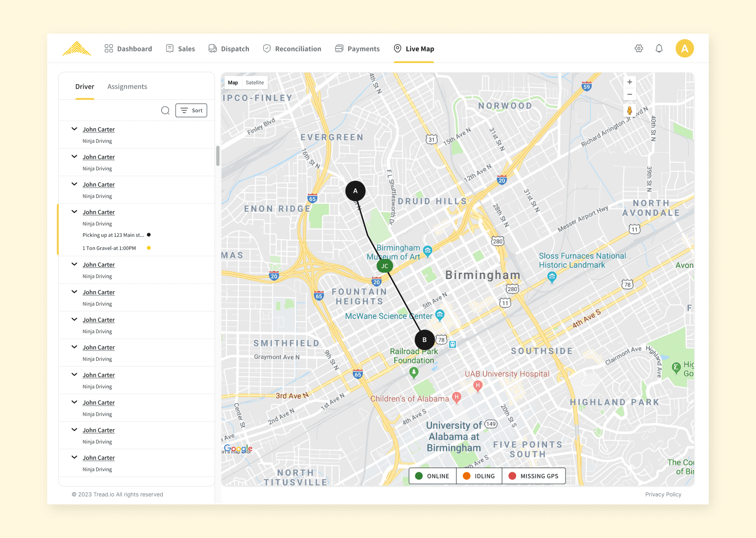Zoom in on the map
This screenshot has height=538, width=756.
629,82
